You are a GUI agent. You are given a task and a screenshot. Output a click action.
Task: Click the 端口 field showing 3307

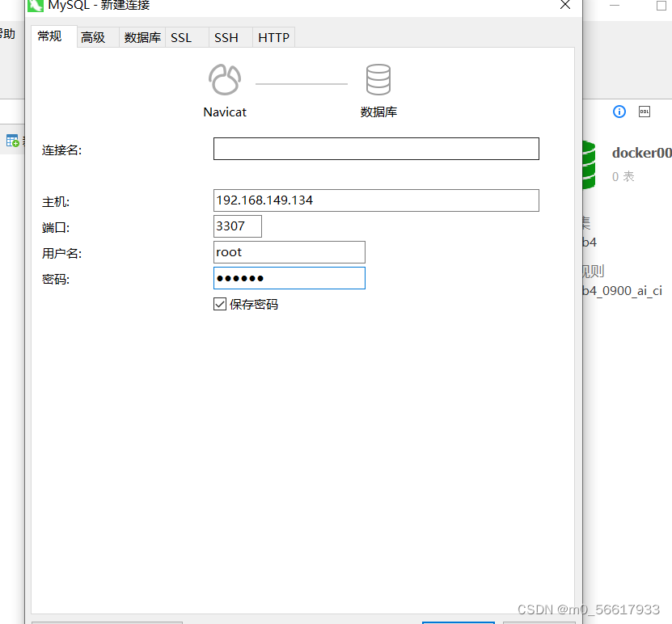coord(238,226)
